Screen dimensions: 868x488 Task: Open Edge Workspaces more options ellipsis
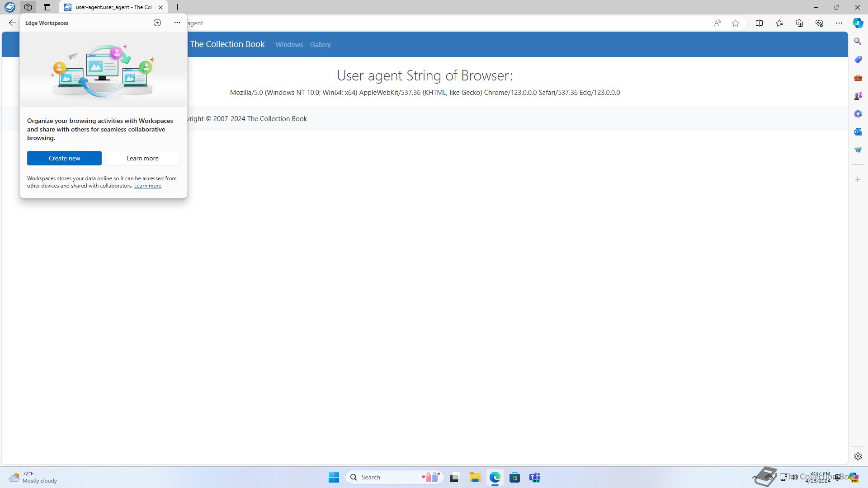(177, 23)
